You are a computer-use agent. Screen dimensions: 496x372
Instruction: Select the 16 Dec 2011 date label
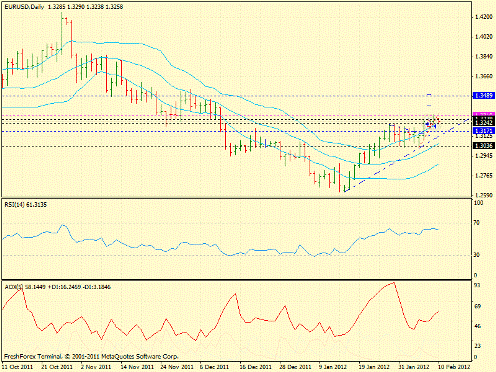256,367
